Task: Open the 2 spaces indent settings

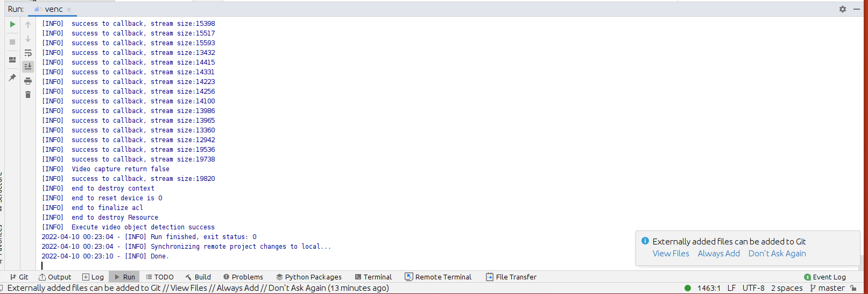Action: [x=787, y=288]
